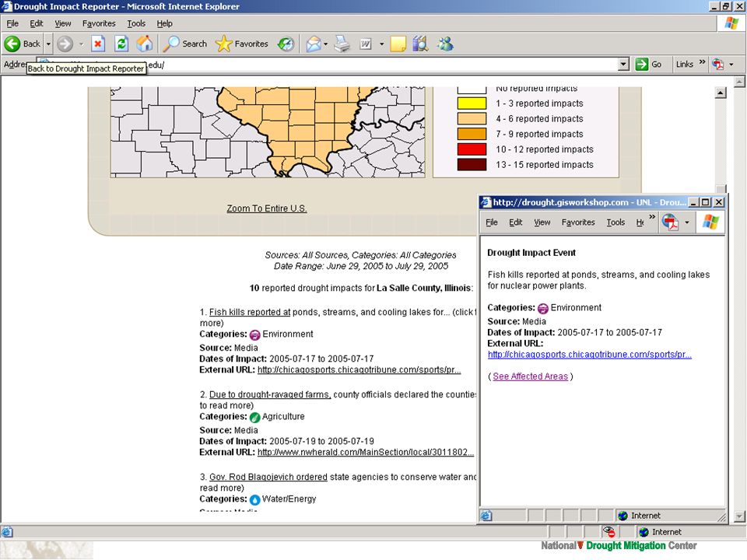The width and height of the screenshot is (747, 560).
Task: Click the Internet zone in popup status bar
Action: [639, 516]
